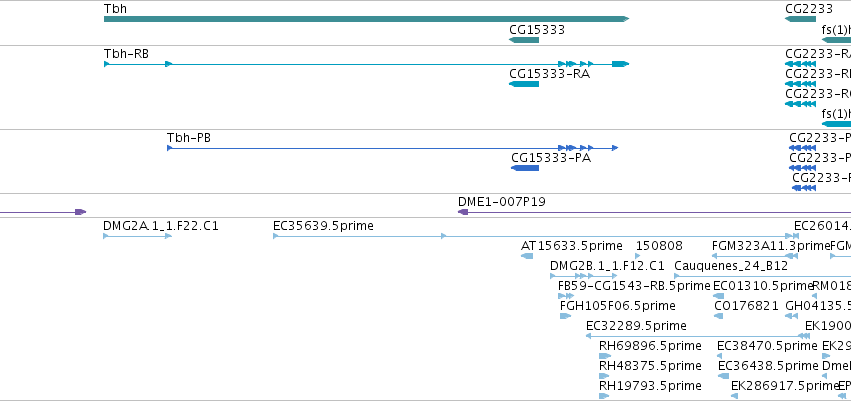
Task: Click the RH19793.5prime EST label
Action: (x=650, y=386)
